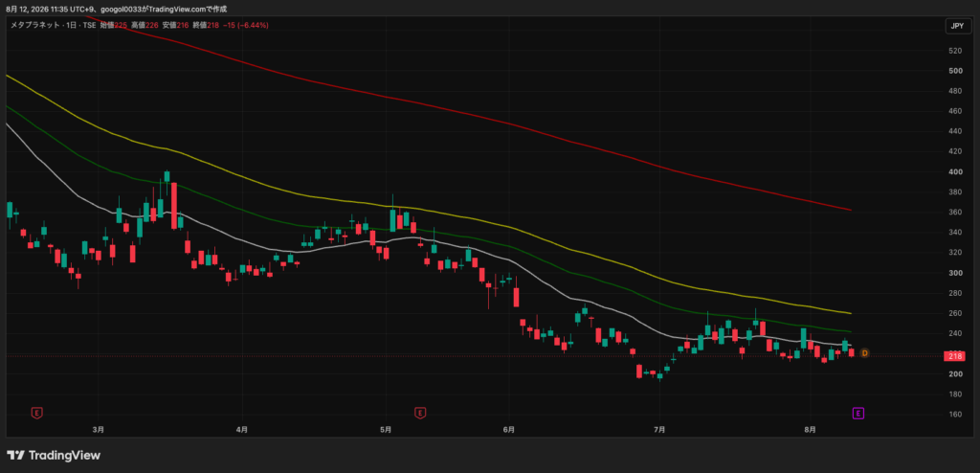Click the 終値 218 close value
The width and height of the screenshot is (980, 473).
pos(207,26)
